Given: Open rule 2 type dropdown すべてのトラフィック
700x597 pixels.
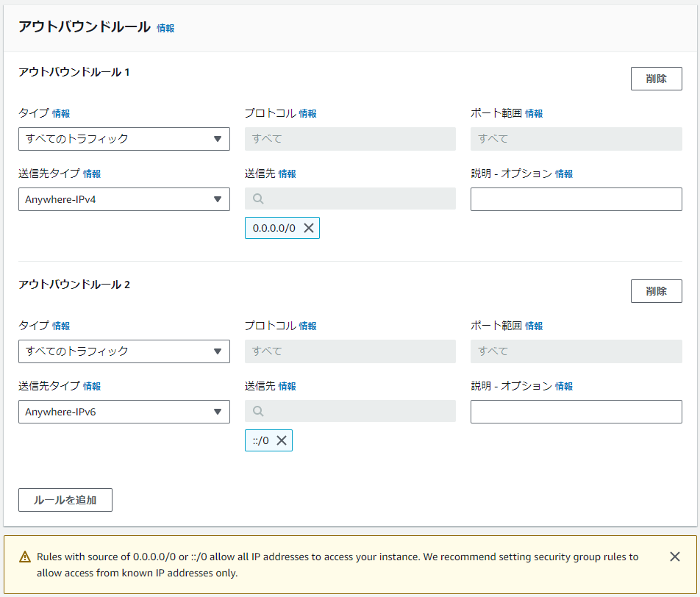Looking at the screenshot, I should (124, 351).
